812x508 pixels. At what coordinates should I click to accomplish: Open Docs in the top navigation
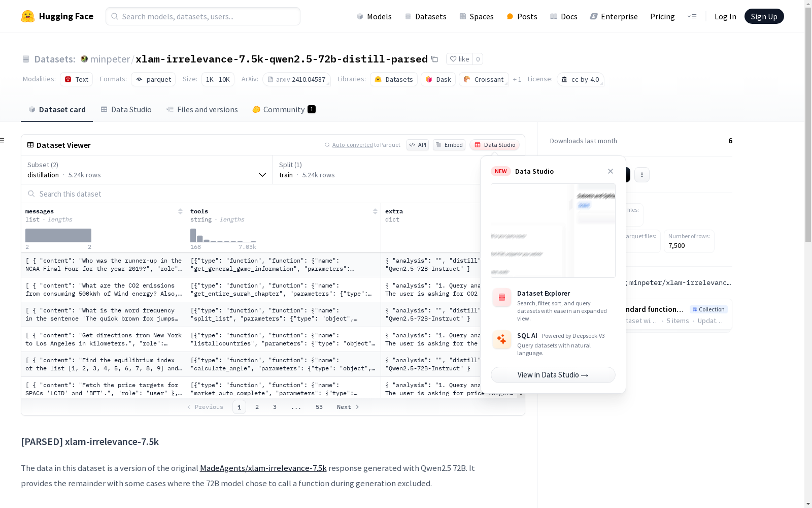pyautogui.click(x=563, y=16)
